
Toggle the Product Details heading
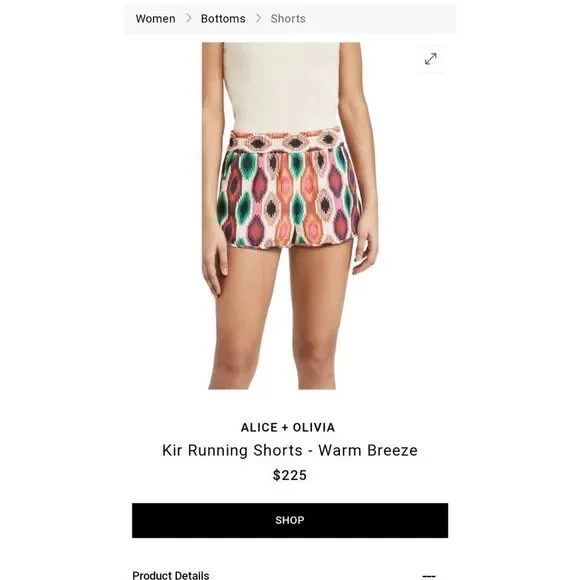(x=171, y=575)
